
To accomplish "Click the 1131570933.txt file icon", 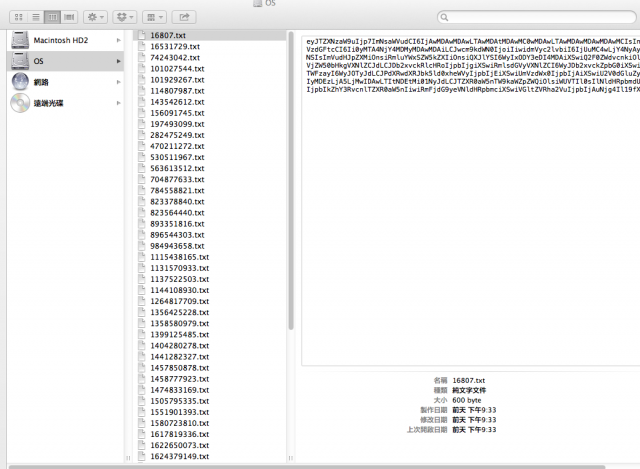I will 142,267.
